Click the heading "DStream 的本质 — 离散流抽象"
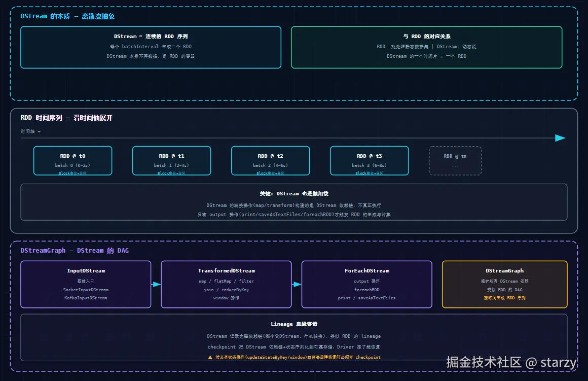 coord(67,16)
